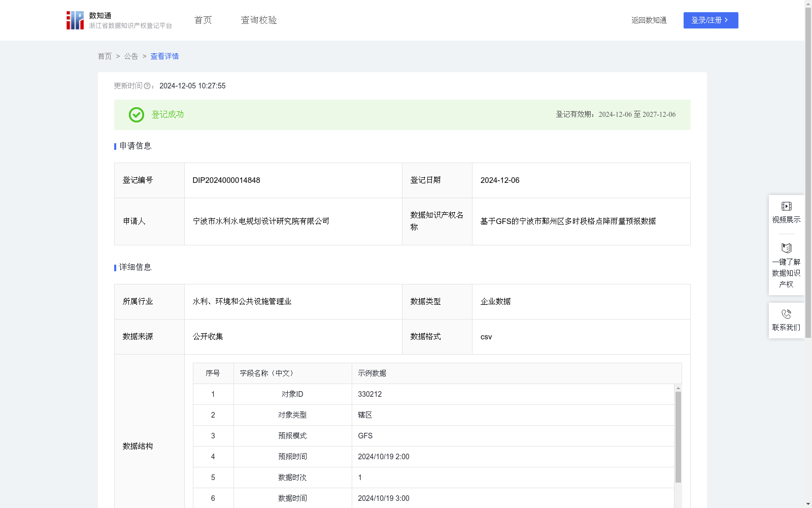Click the data structure table scrollbar thumb

[x=678, y=437]
